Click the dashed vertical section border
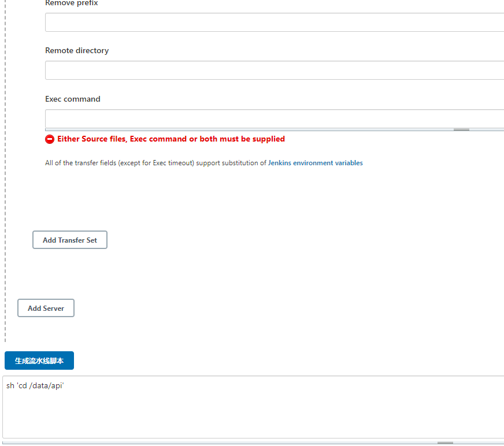 tap(5, 173)
